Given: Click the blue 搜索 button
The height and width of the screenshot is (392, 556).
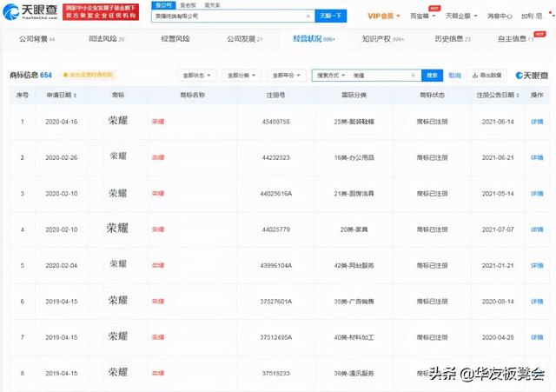Looking at the screenshot, I should pos(433,76).
